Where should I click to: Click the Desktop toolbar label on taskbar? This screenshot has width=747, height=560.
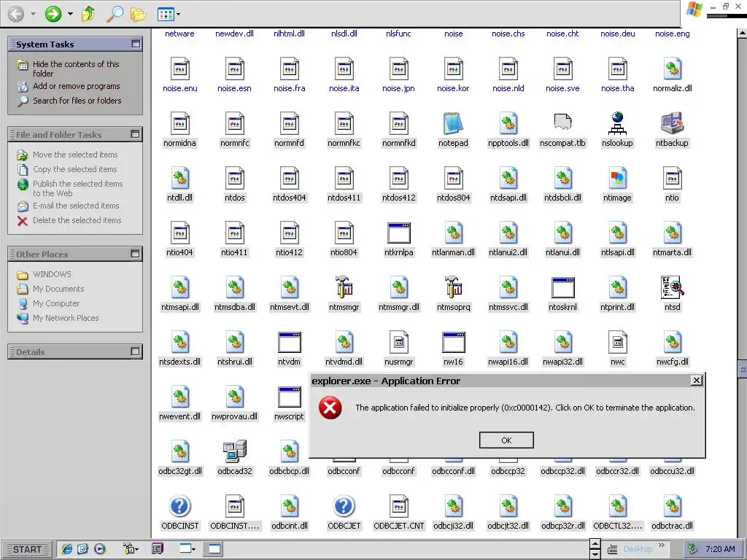coord(638,549)
